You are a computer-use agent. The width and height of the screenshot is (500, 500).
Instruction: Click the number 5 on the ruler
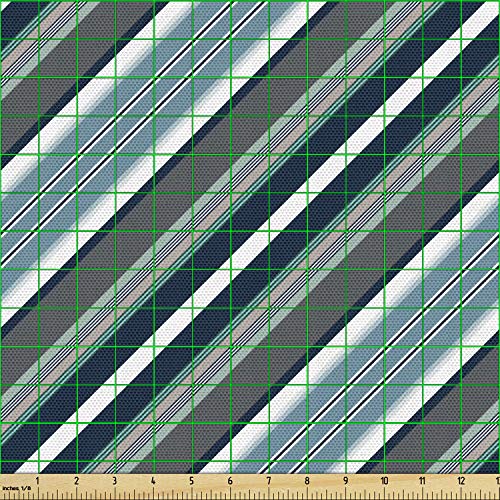tap(192, 481)
